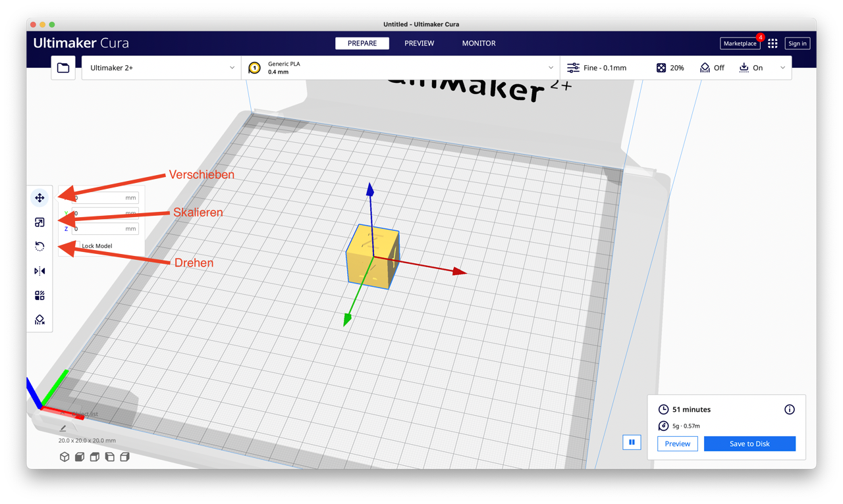This screenshot has height=504, width=843.
Task: Switch to top view cube icon
Action: click(x=95, y=457)
